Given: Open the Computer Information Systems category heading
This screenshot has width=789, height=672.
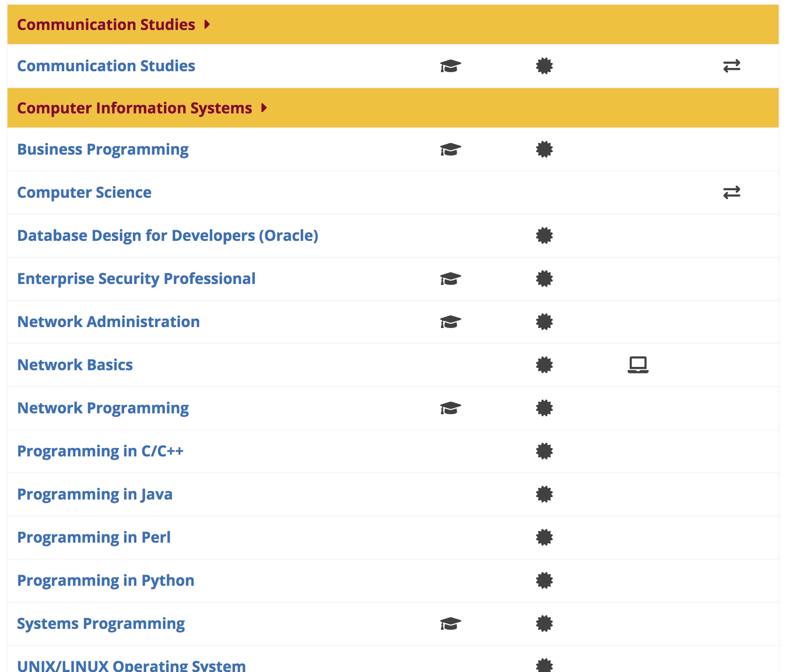Looking at the screenshot, I should [134, 108].
